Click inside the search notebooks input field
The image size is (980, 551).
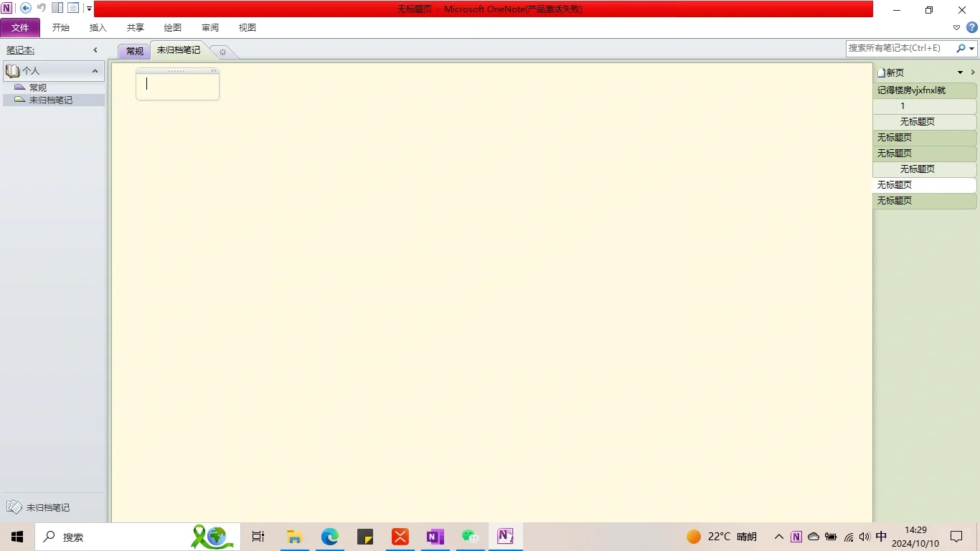[897, 48]
